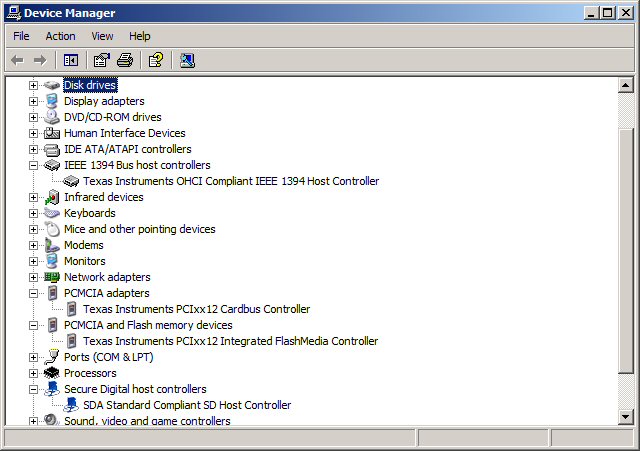Click the OHCI Compliant IEEE 1394 Host Controller icon
The height and width of the screenshot is (451, 640).
71,181
